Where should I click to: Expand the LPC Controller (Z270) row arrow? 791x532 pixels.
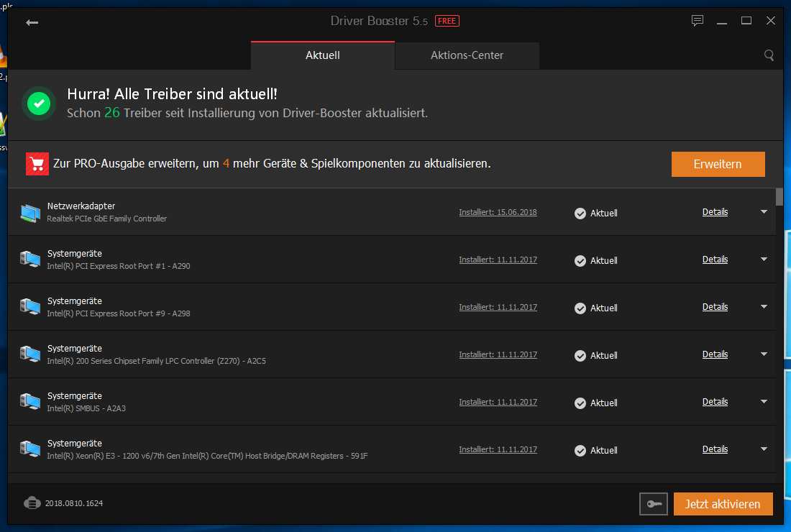(764, 354)
